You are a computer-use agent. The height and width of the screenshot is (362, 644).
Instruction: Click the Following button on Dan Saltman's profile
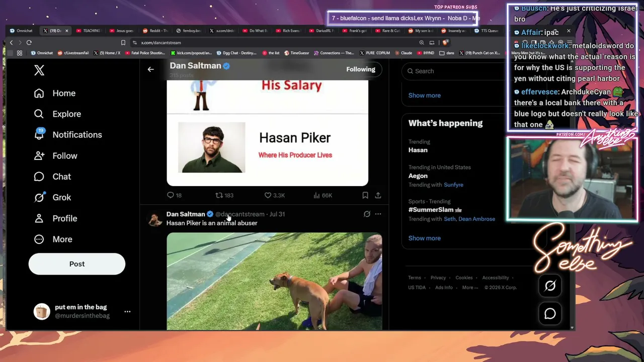pyautogui.click(x=361, y=69)
